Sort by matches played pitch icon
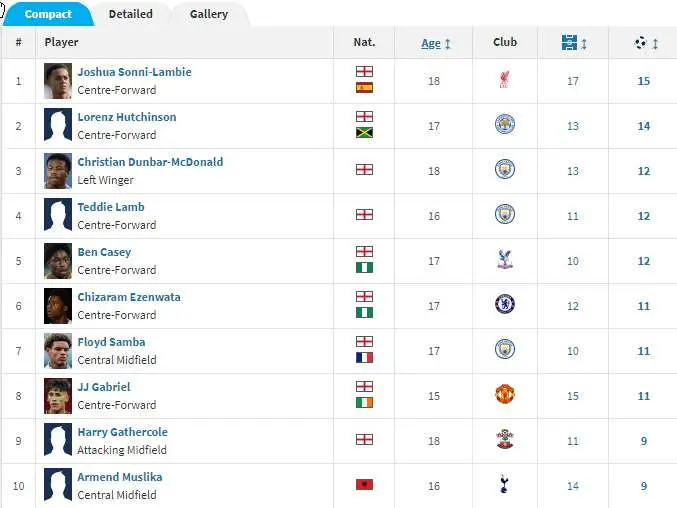 tap(569, 42)
